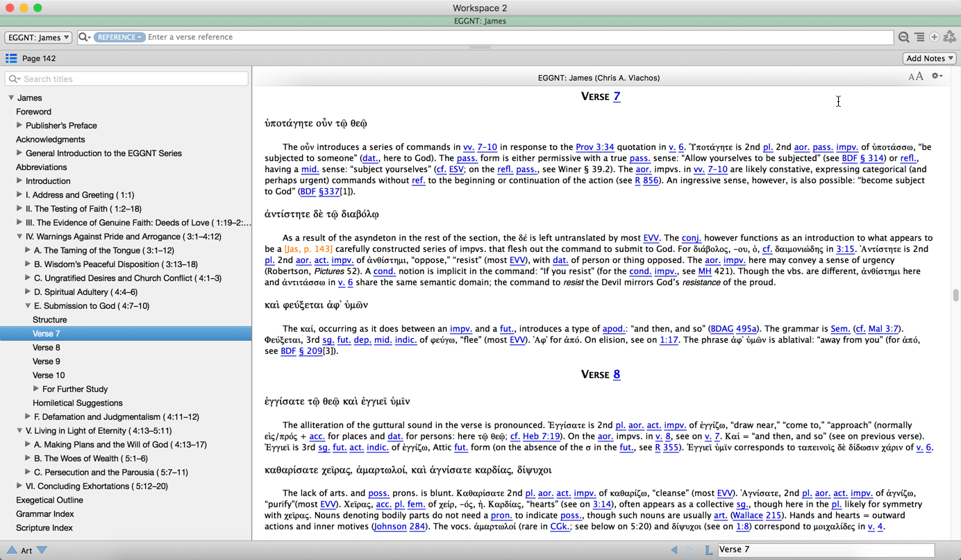Click the recycle arrows icon
Viewport: 961px width, 560px height.
[950, 37]
